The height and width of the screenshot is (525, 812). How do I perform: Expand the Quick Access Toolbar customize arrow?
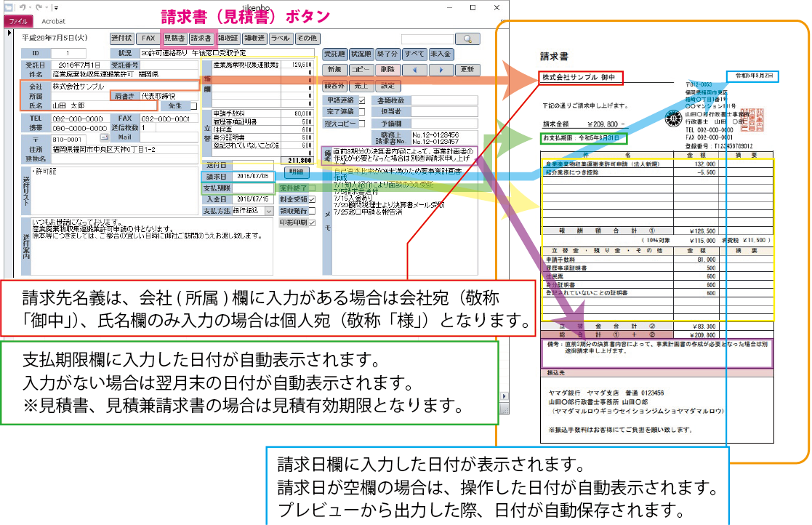(x=55, y=9)
